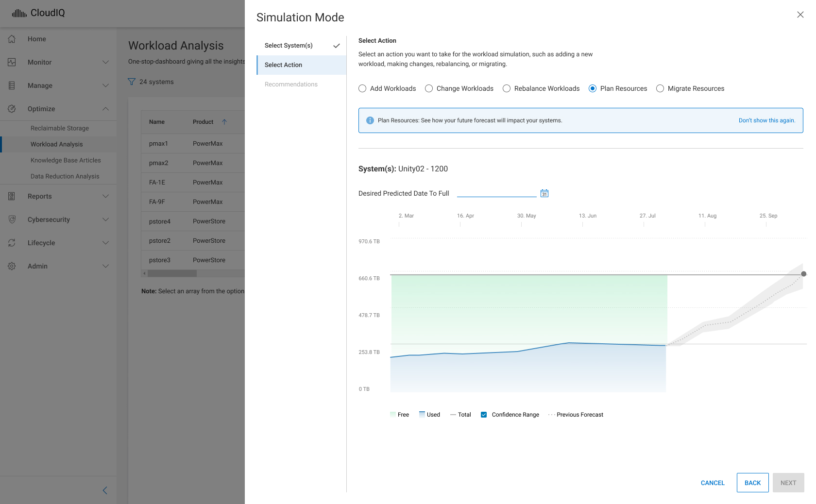Toggle the Free series in the legend

pos(399,415)
